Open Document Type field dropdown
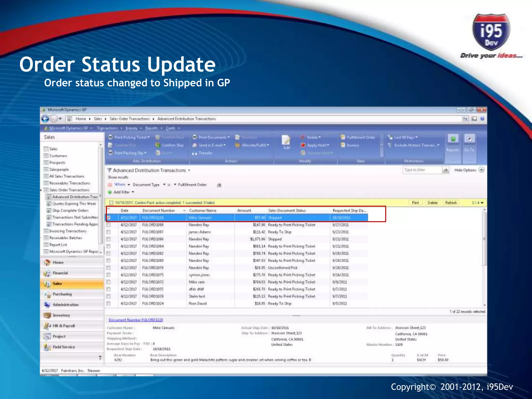 164,185
